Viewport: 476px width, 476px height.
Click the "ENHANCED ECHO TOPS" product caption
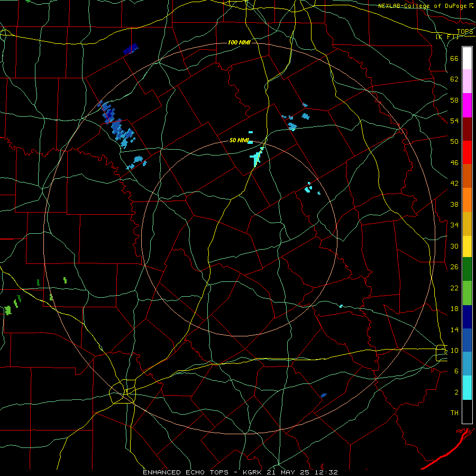click(x=185, y=472)
